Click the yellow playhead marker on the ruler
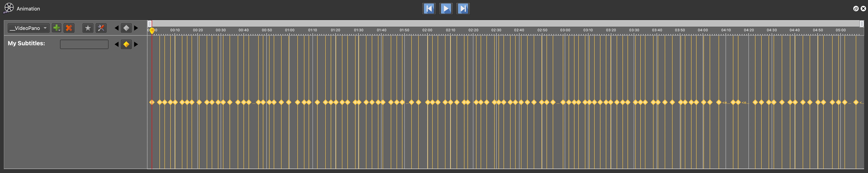Screen dimensions: 868x173 [152, 31]
